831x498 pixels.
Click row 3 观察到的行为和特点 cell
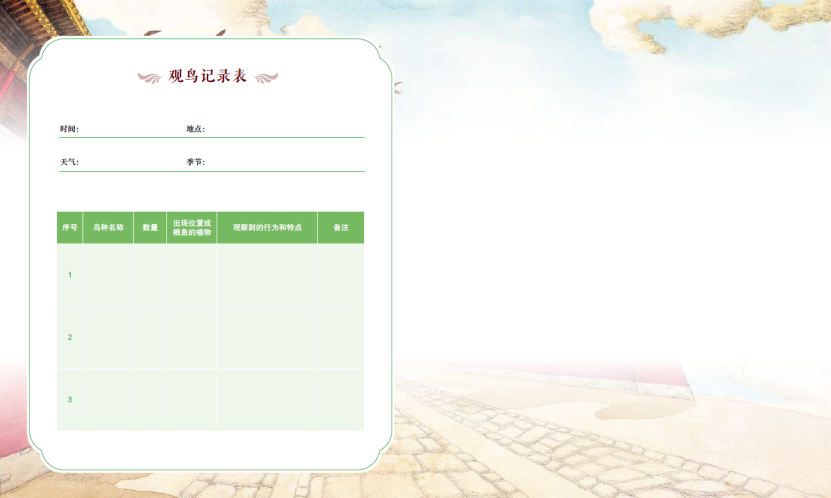[267, 399]
